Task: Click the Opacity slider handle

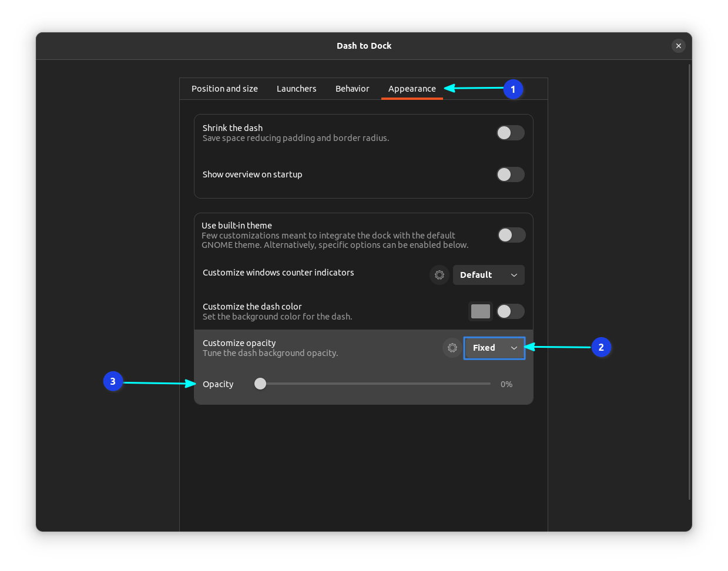Action: 260,384
